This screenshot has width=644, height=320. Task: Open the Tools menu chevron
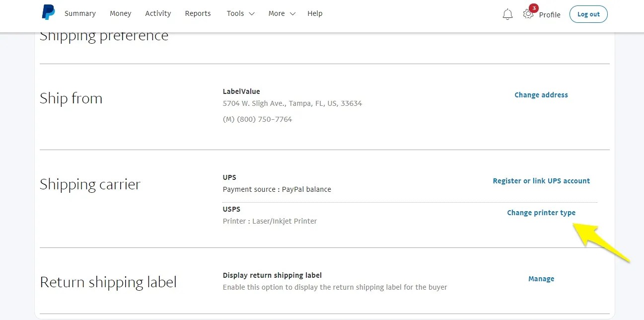click(252, 14)
